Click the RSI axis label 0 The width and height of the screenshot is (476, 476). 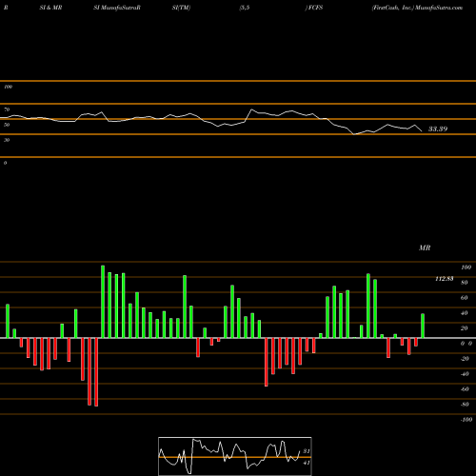pos(5,163)
